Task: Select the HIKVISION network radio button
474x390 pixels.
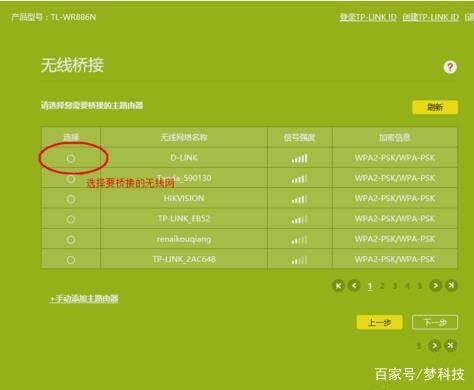Action: coord(71,199)
